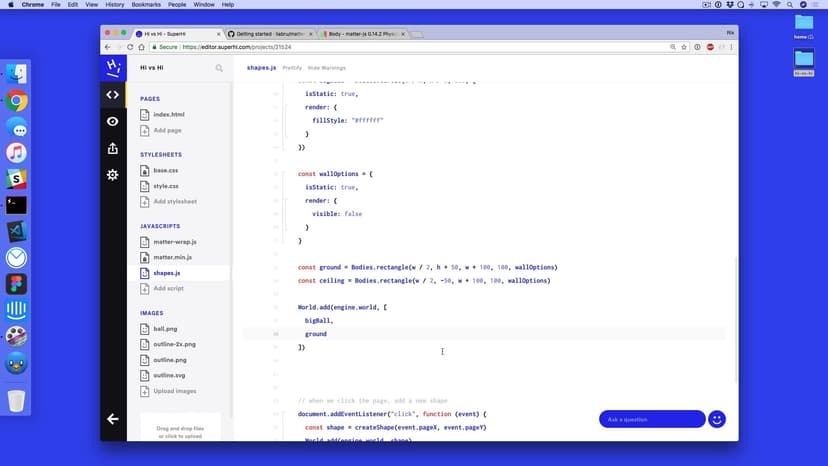
Task: Open the code editor view icon
Action: click(112, 95)
